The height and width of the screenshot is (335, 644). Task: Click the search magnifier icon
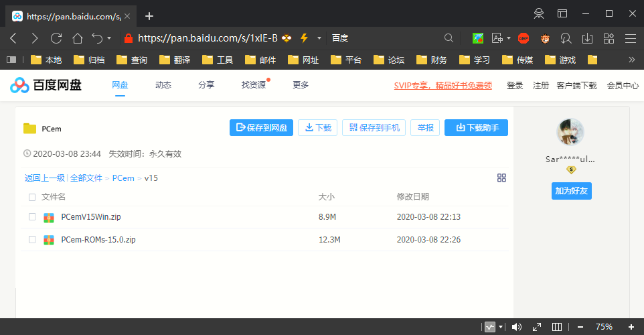[449, 38]
